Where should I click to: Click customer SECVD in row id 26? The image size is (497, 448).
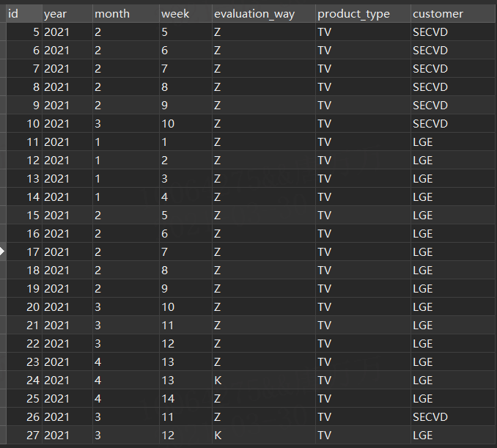[x=453, y=417]
